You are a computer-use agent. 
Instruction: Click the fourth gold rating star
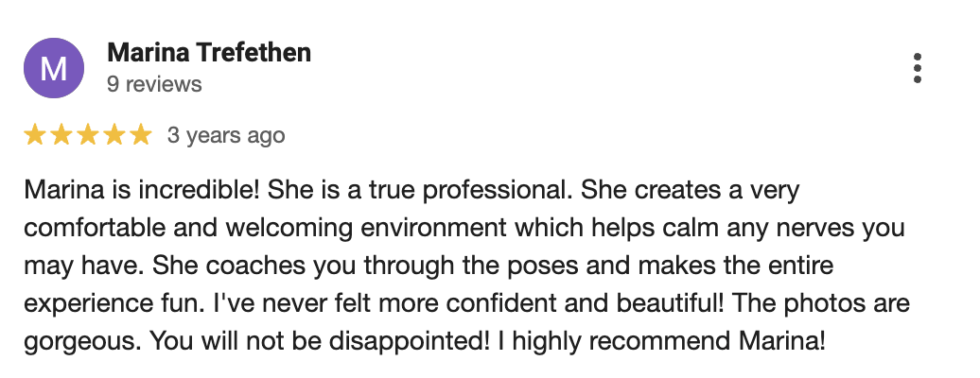point(114,134)
